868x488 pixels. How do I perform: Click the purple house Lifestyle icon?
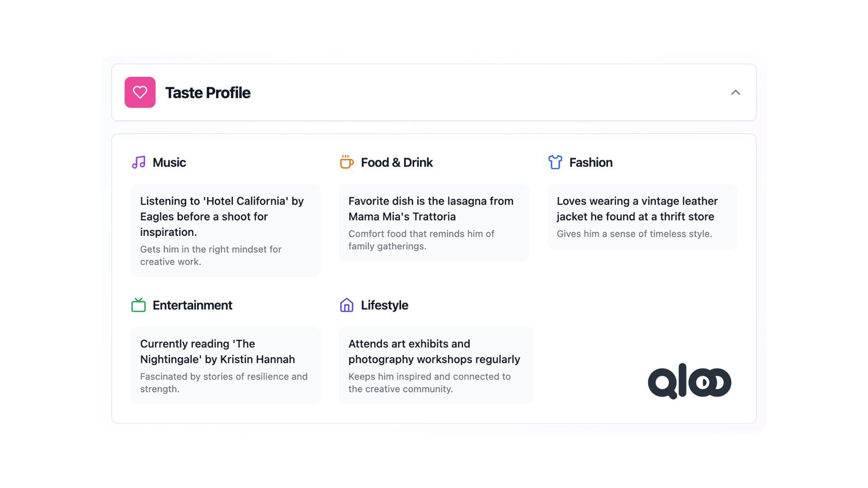click(346, 305)
